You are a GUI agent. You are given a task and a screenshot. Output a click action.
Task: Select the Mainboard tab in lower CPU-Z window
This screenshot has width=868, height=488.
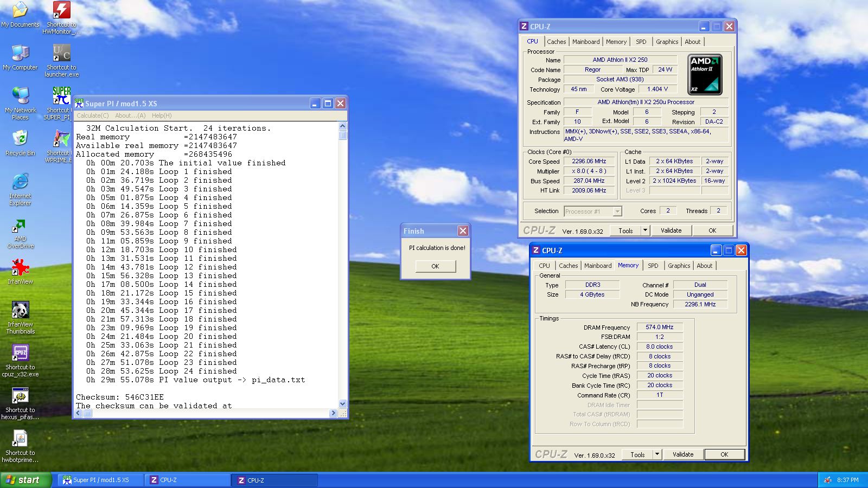[598, 266]
